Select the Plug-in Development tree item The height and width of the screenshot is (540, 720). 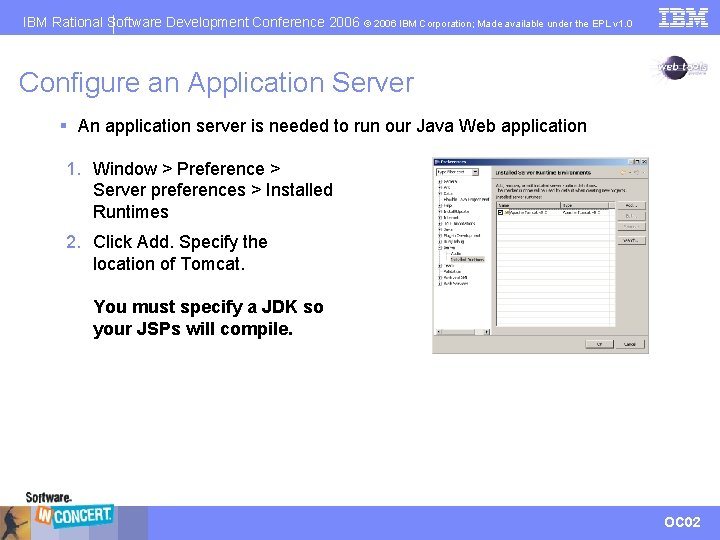click(462, 236)
